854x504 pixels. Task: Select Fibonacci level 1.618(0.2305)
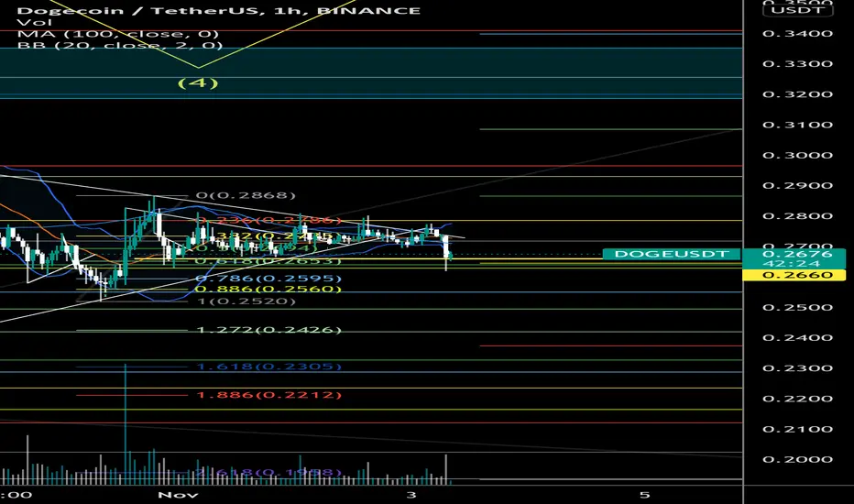(268, 367)
